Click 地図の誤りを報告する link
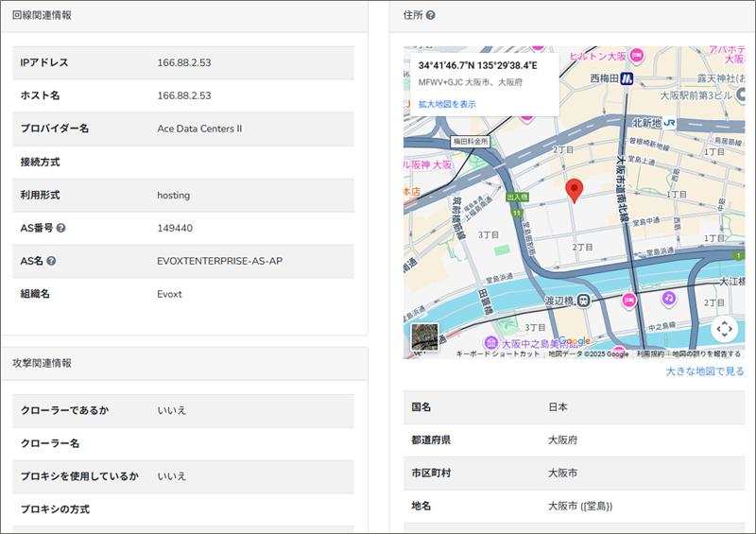 coord(706,353)
